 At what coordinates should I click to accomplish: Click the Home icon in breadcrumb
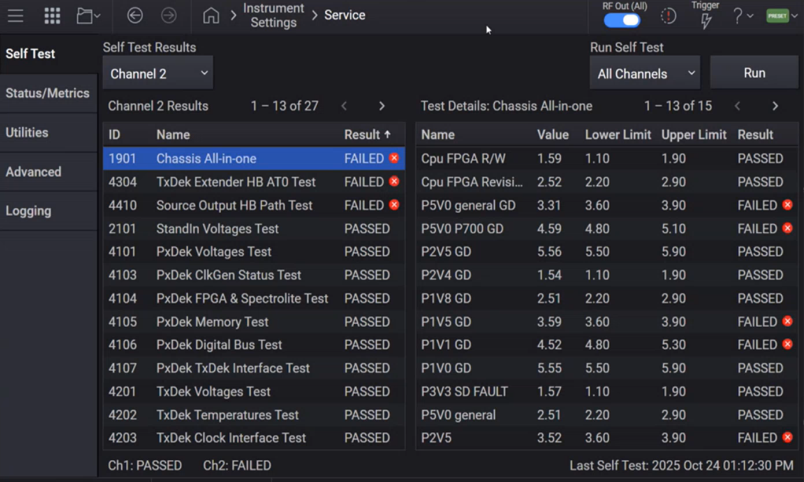(210, 16)
